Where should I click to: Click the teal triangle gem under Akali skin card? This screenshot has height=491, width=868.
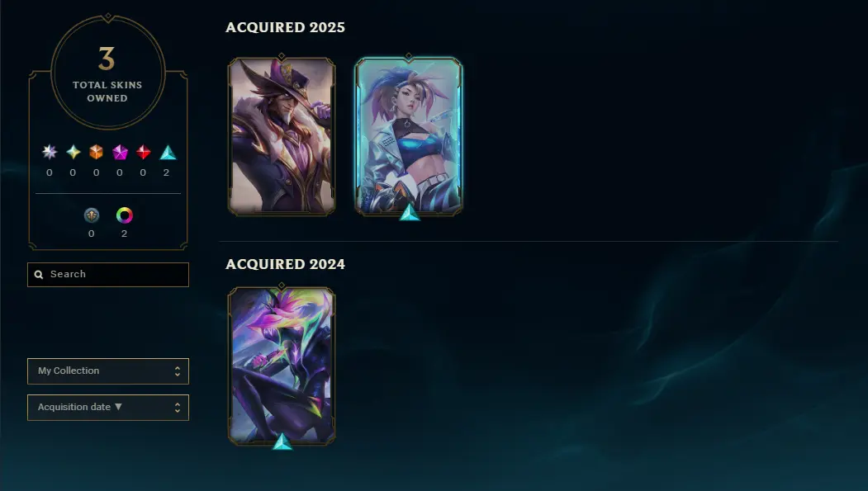click(410, 212)
